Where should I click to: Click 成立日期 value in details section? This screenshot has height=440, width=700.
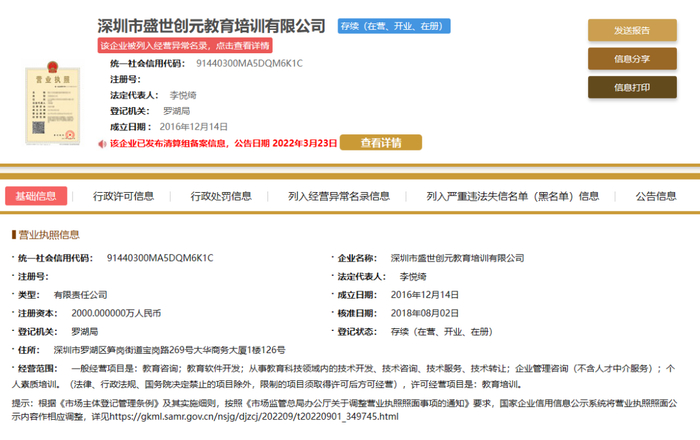point(425,295)
